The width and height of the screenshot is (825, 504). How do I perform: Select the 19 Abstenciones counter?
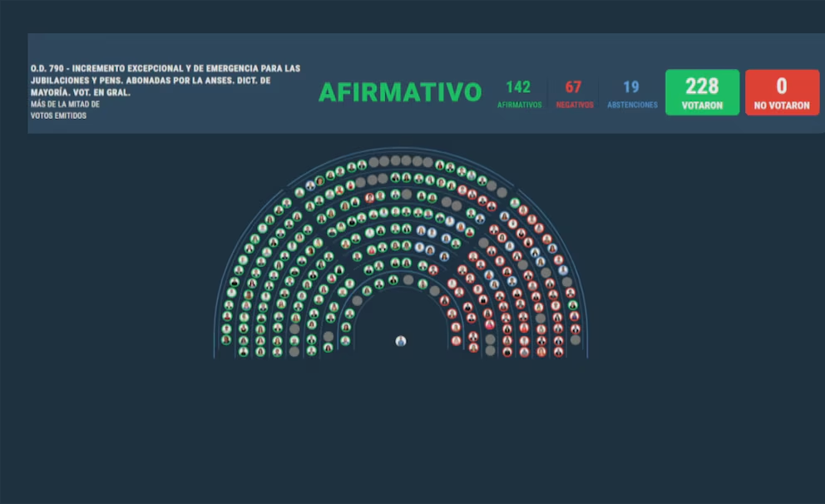click(x=632, y=94)
